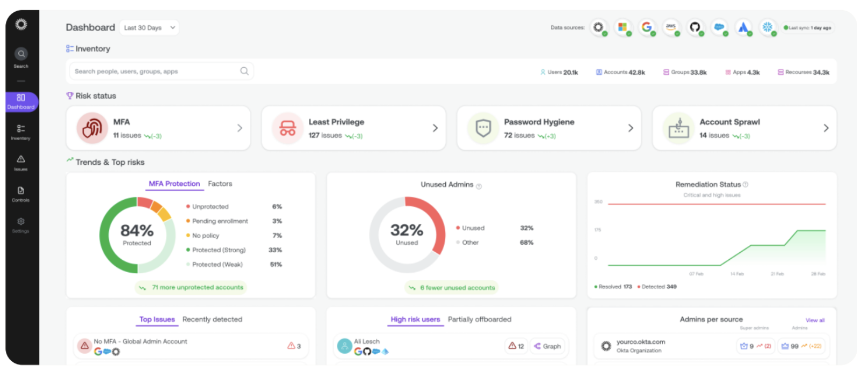Expand the Least Privilege card arrow
The height and width of the screenshot is (379, 868).
[435, 128]
